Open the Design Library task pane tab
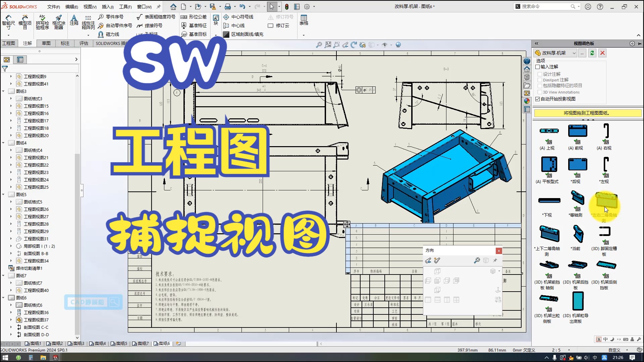 coord(527,77)
